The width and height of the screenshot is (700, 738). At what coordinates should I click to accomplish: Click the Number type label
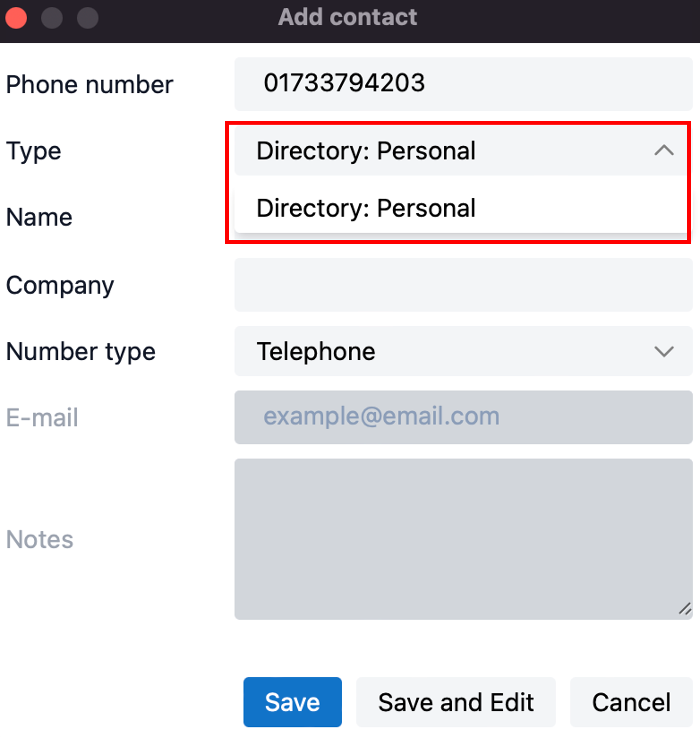(81, 352)
